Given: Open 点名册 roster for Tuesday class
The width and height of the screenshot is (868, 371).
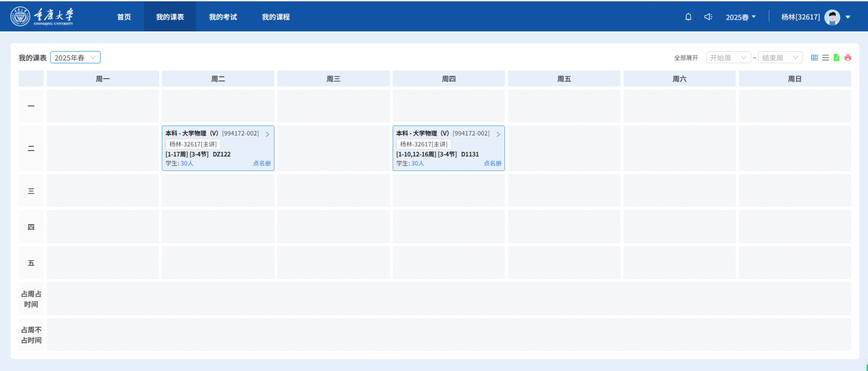Looking at the screenshot, I should [x=262, y=163].
